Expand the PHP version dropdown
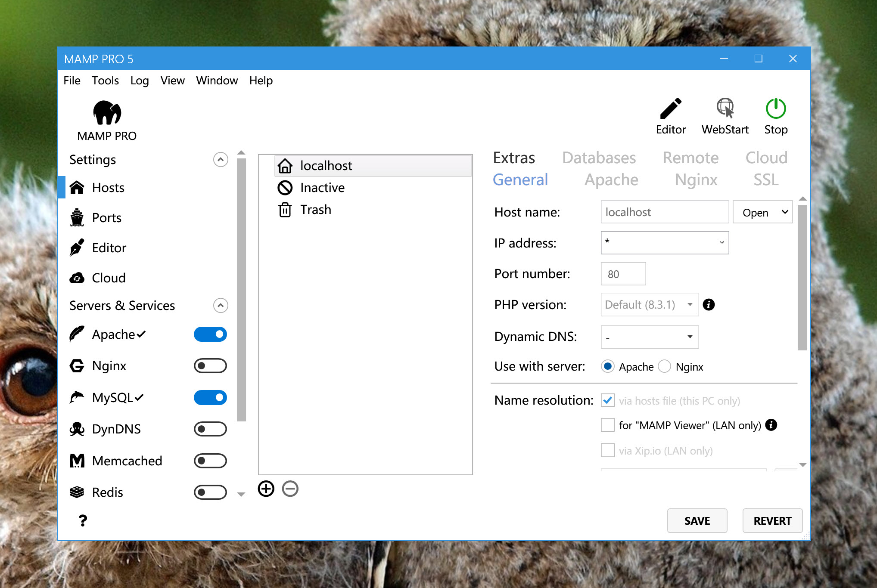This screenshot has height=588, width=877. point(690,305)
